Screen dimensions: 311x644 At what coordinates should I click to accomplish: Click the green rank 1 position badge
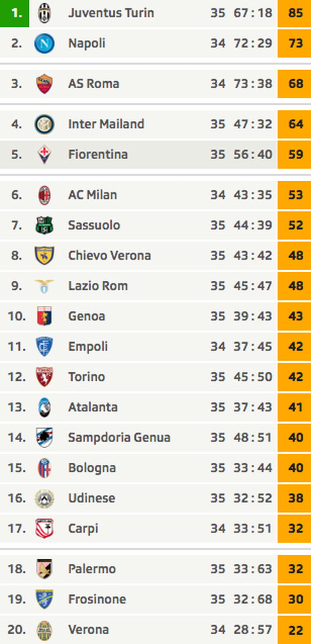[15, 13]
